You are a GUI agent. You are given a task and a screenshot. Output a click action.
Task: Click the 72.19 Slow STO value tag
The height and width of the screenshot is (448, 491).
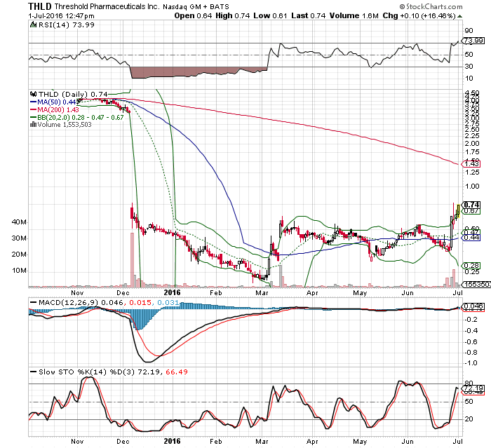click(470, 388)
